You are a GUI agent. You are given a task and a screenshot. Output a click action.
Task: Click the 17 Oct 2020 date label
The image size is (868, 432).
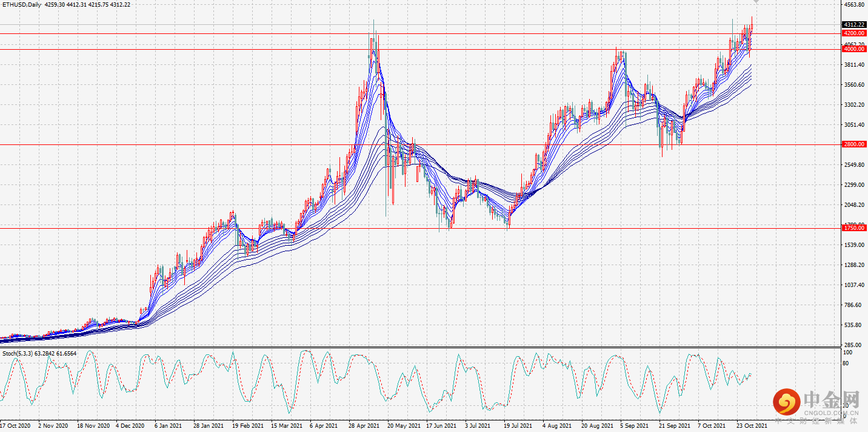pyautogui.click(x=15, y=426)
